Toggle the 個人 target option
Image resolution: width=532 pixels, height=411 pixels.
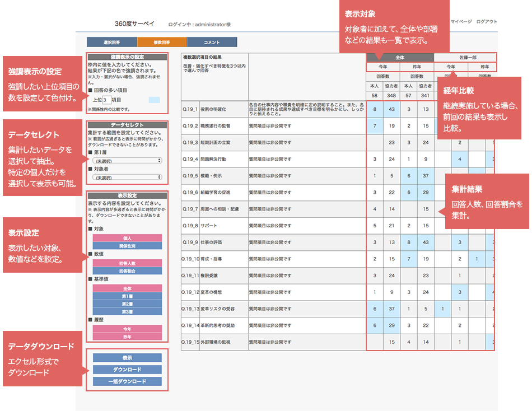tap(127, 238)
